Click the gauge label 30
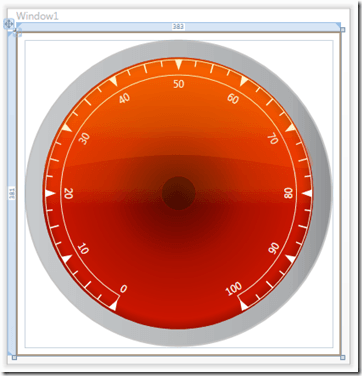Image resolution: width=362 pixels, height=376 pixels. pos(85,139)
